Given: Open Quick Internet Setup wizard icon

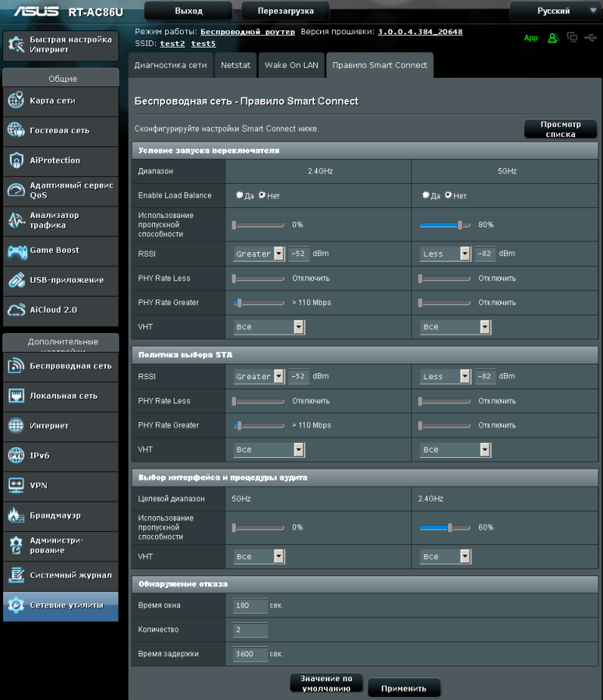Looking at the screenshot, I should pos(16,44).
